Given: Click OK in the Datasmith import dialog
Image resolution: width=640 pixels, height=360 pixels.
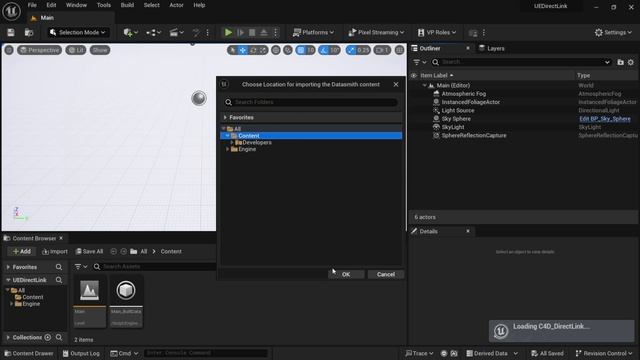Looking at the screenshot, I should 346,274.
